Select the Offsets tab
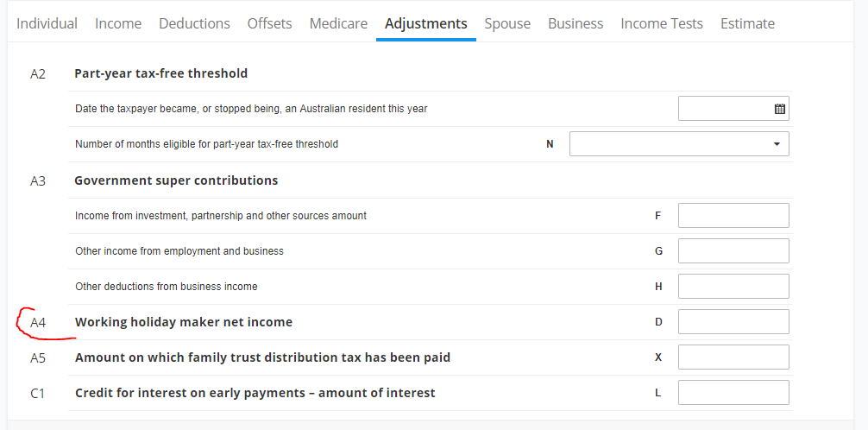The image size is (868, 430). 269,23
